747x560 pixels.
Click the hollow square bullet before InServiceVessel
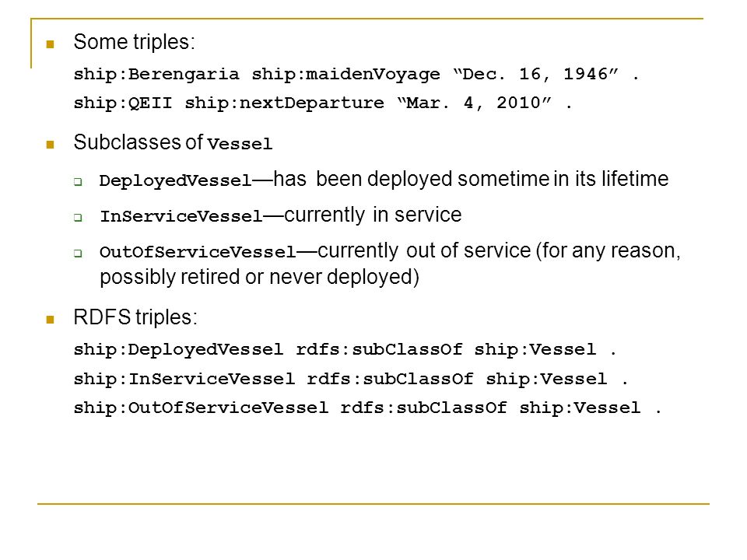point(78,218)
